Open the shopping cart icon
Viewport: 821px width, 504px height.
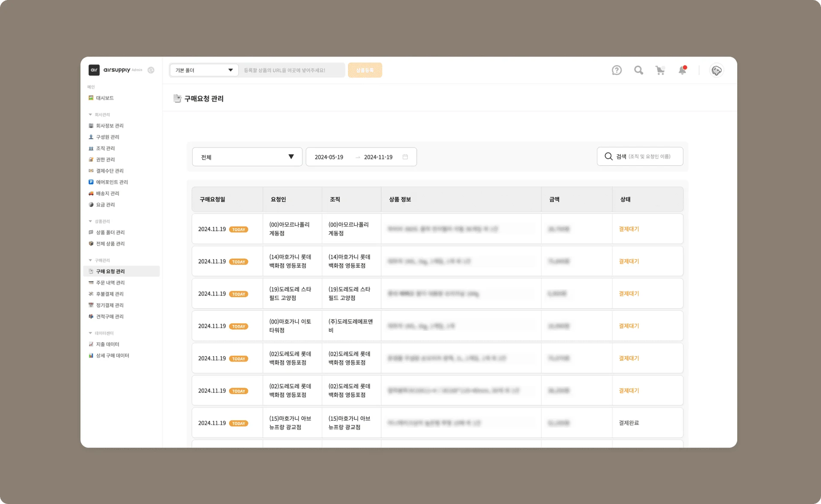[x=661, y=70]
